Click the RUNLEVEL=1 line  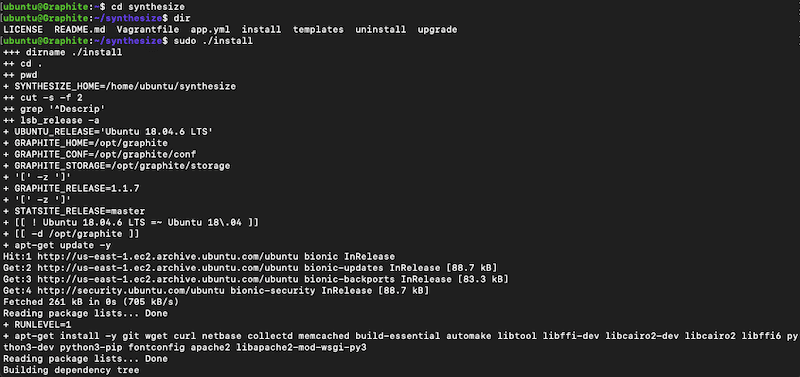37,324
